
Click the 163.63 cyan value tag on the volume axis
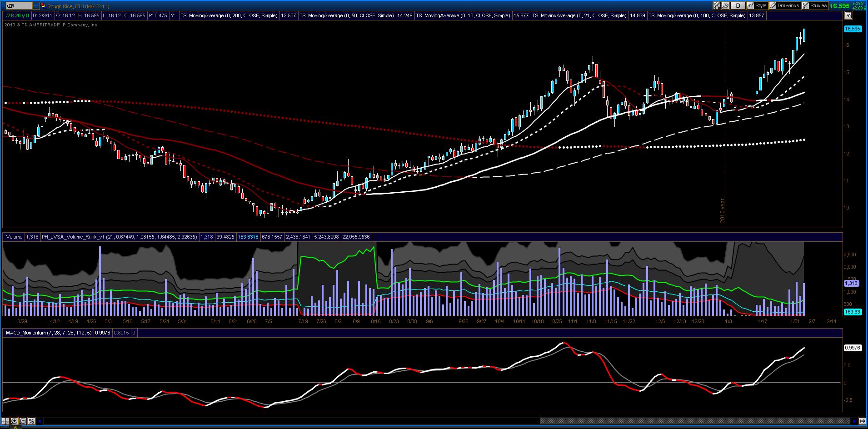tap(852, 312)
